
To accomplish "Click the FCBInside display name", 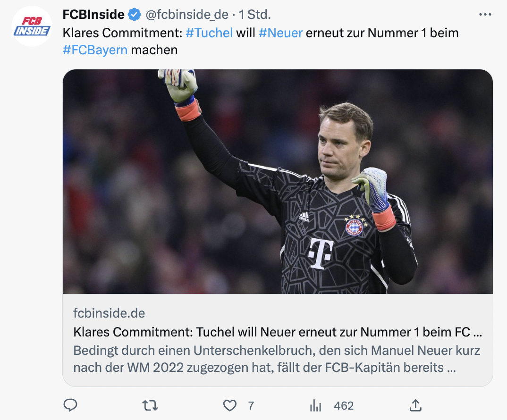I will [93, 15].
